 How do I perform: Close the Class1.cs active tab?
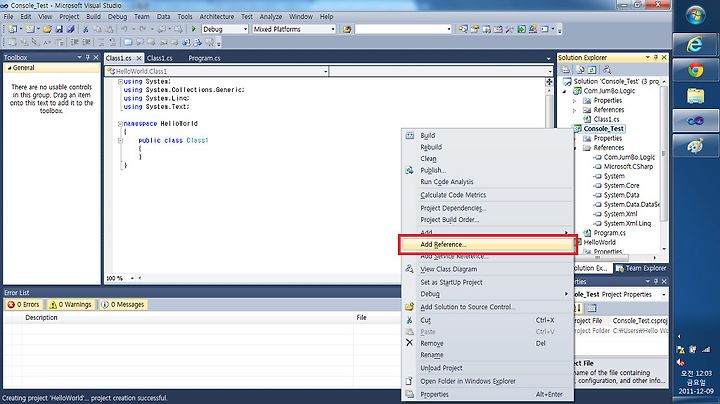tap(139, 58)
